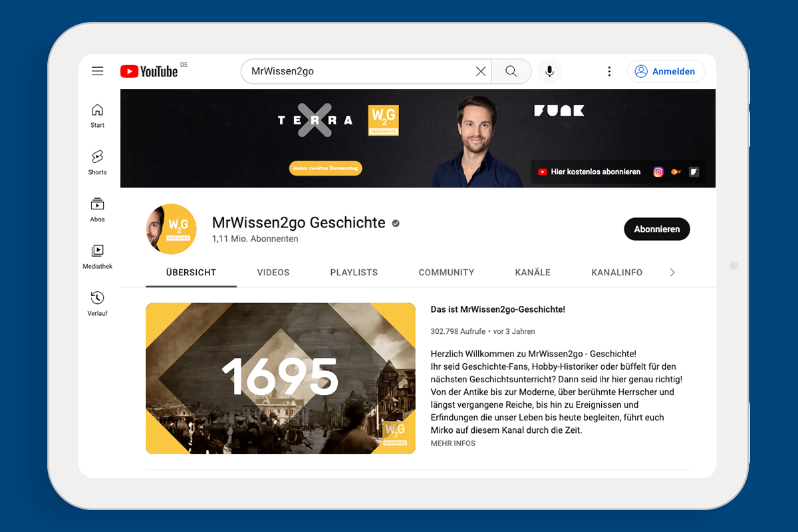The image size is (798, 532).
Task: Click the orange logo icon in the banner
Action: (676, 172)
